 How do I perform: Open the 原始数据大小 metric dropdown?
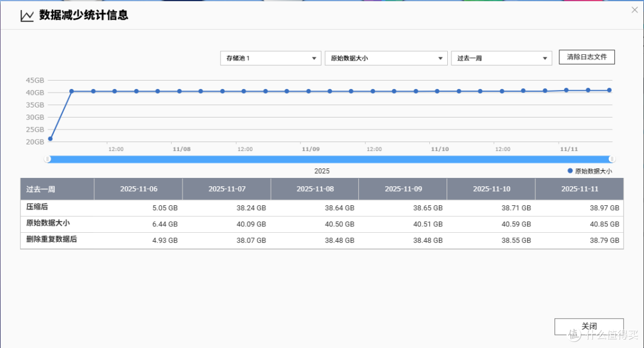(x=386, y=58)
